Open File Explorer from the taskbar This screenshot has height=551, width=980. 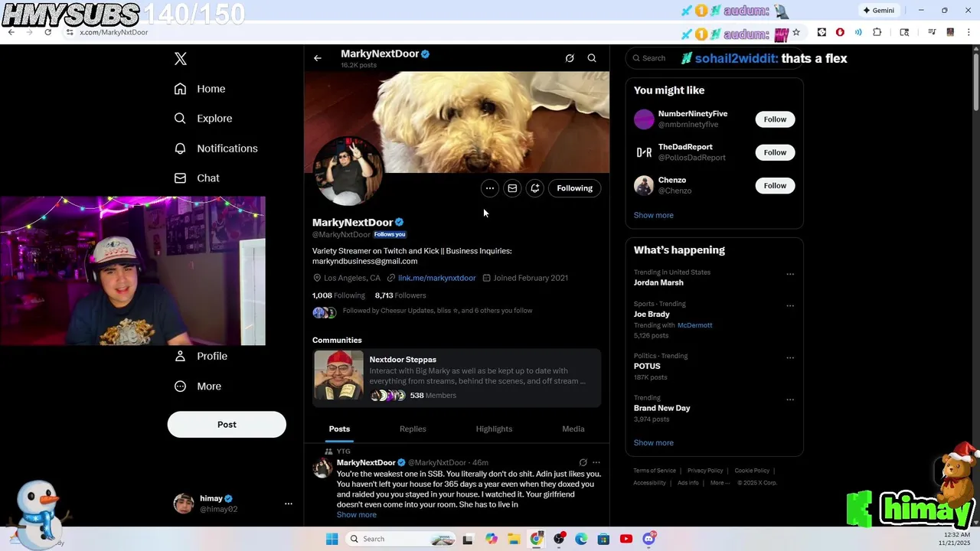point(514,539)
